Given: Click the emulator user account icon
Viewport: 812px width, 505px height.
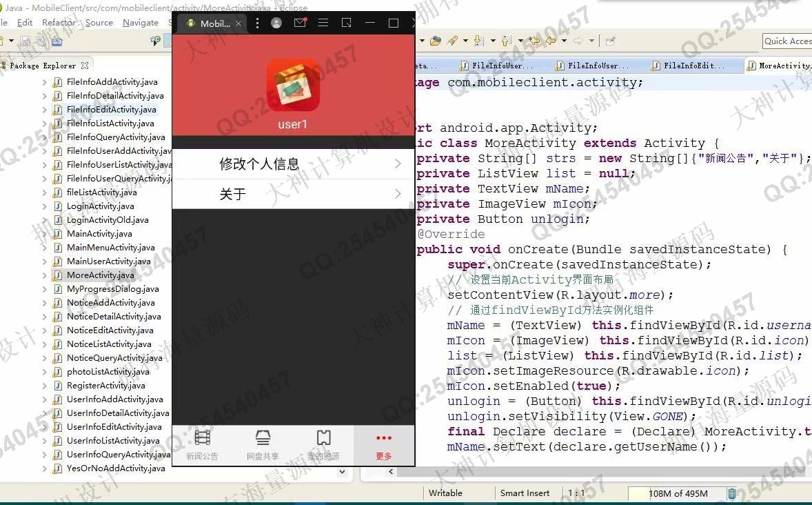Looking at the screenshot, I should tap(276, 23).
